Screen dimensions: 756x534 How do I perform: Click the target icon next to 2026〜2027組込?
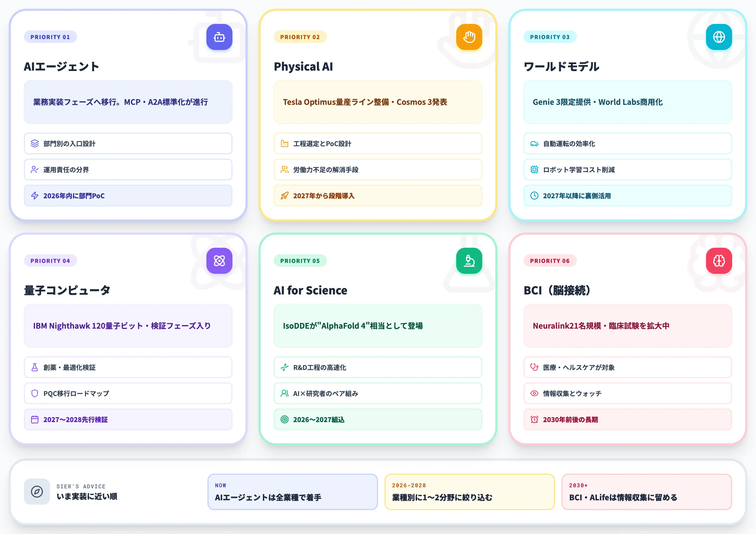(285, 419)
